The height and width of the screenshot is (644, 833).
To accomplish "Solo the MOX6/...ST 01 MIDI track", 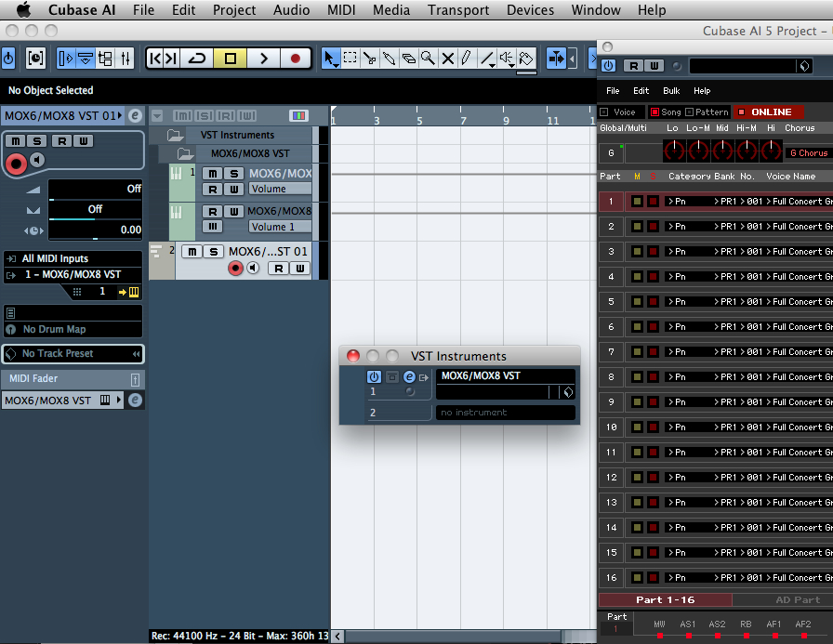I will coord(214,251).
